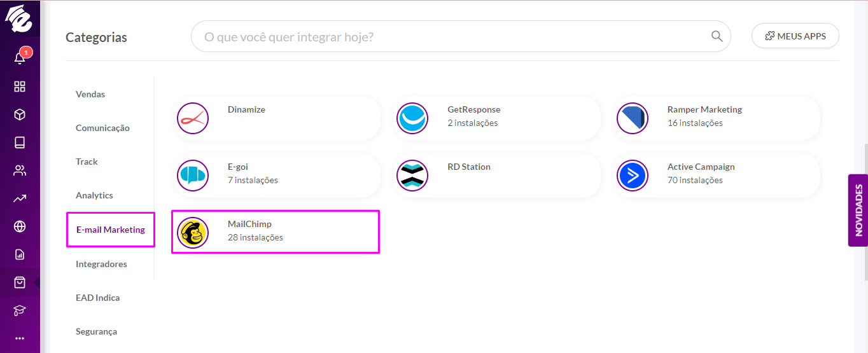868x353 pixels.
Task: Open the cube products icon in sidebar
Action: (20, 114)
